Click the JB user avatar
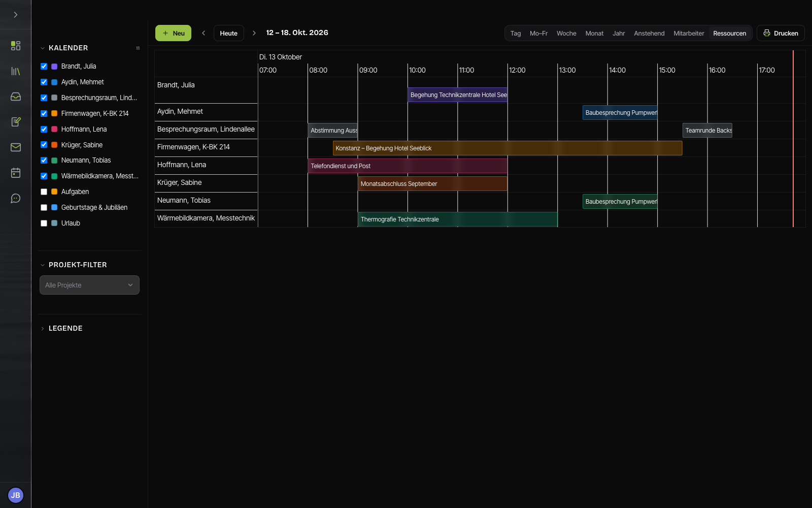The height and width of the screenshot is (508, 812). (16, 495)
